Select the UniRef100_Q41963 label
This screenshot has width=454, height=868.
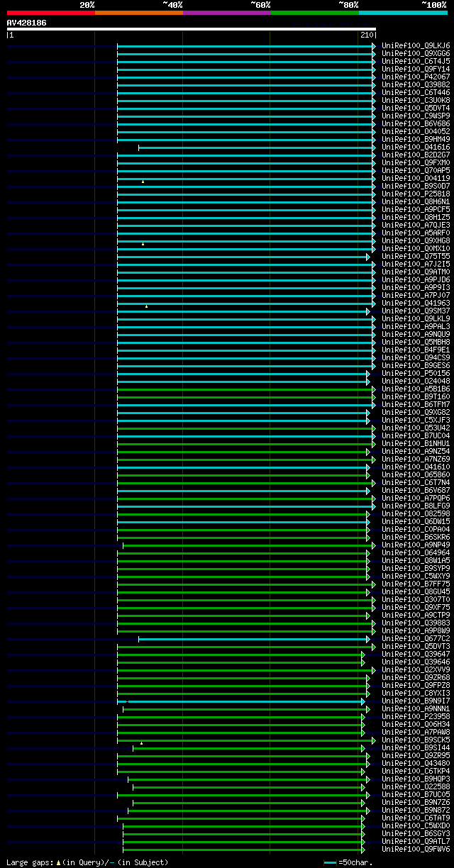click(x=416, y=304)
